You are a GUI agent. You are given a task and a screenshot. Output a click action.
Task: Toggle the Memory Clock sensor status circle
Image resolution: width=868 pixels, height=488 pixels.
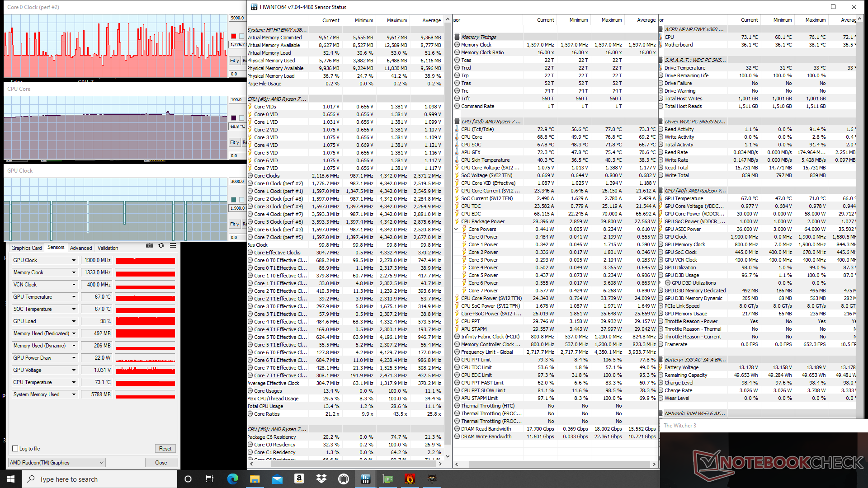[457, 45]
